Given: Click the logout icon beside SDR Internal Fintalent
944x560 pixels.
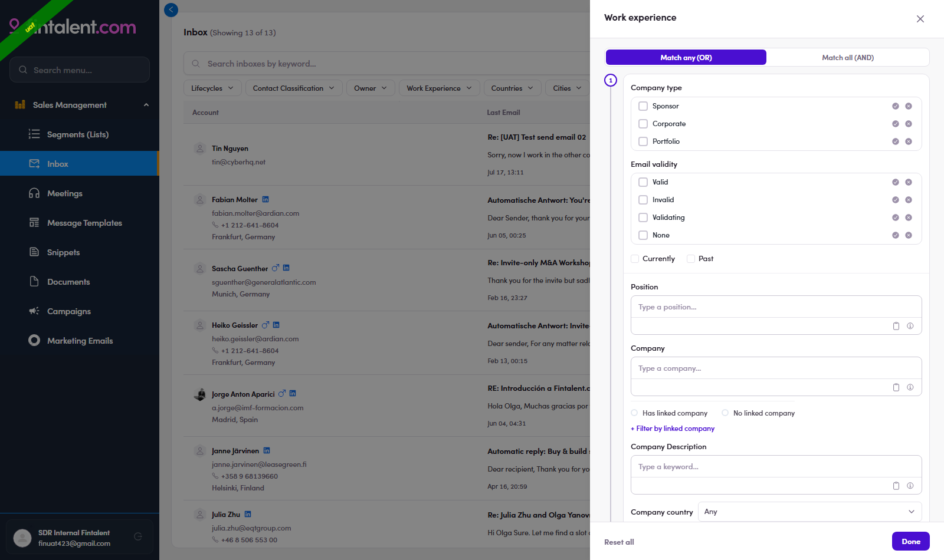Looking at the screenshot, I should pyautogui.click(x=138, y=536).
